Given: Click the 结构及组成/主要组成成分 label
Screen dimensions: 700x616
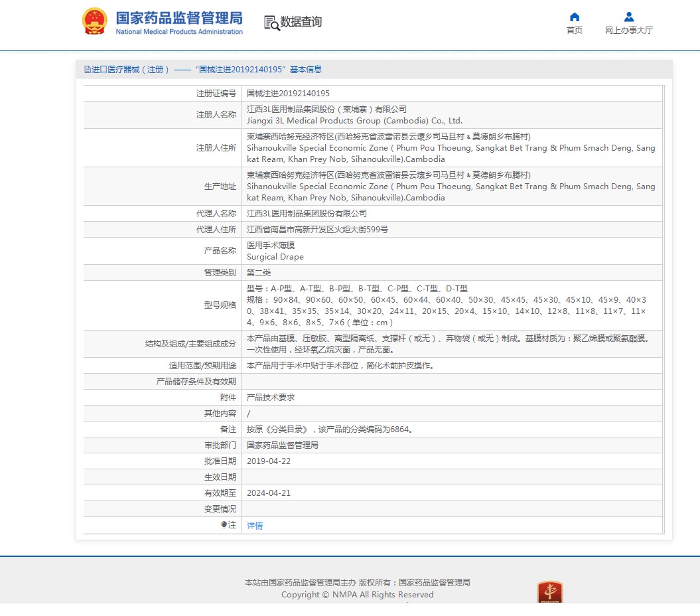Looking at the screenshot, I should click(x=190, y=343).
